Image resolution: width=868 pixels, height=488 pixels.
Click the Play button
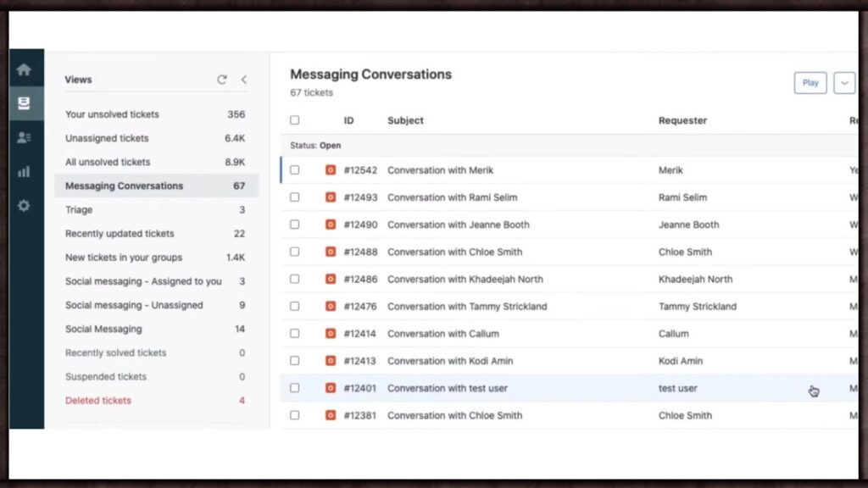click(810, 83)
